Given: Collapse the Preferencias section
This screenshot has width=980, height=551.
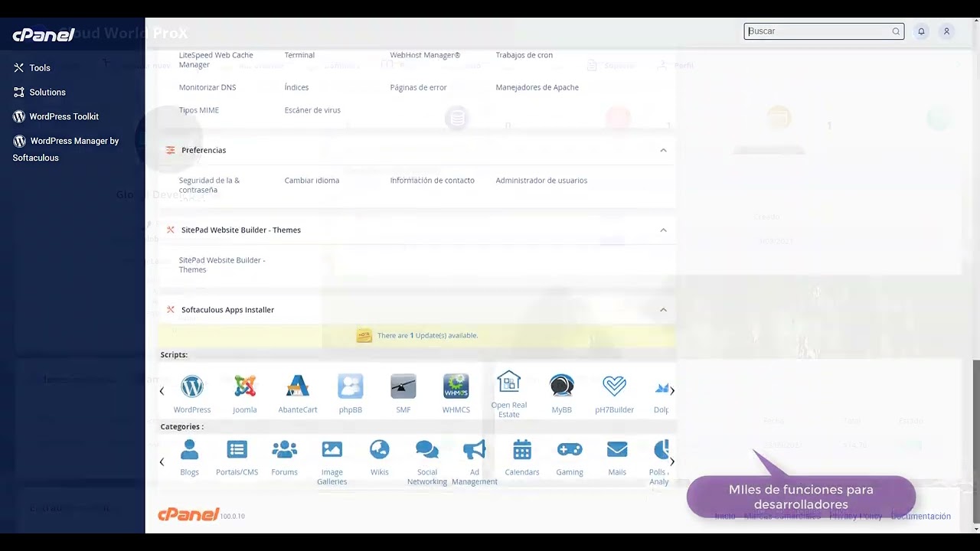Looking at the screenshot, I should click(x=664, y=150).
